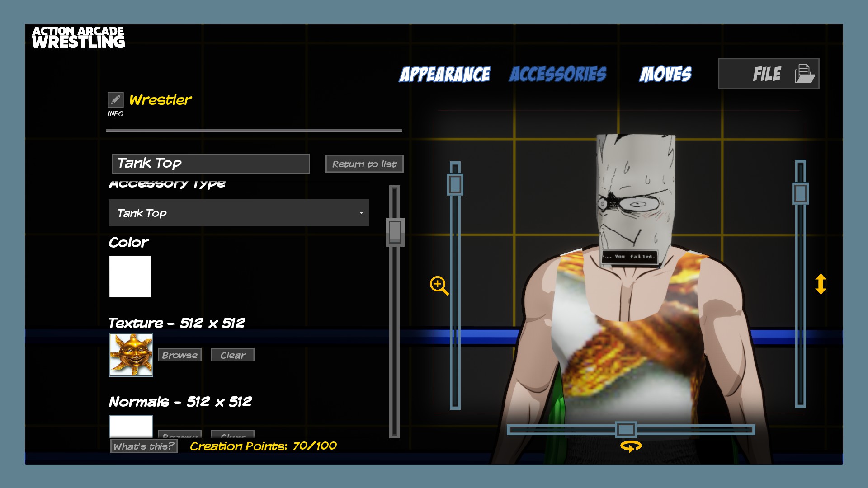Click the zoom slider handle
Screen dimensions: 868x488
(x=455, y=184)
